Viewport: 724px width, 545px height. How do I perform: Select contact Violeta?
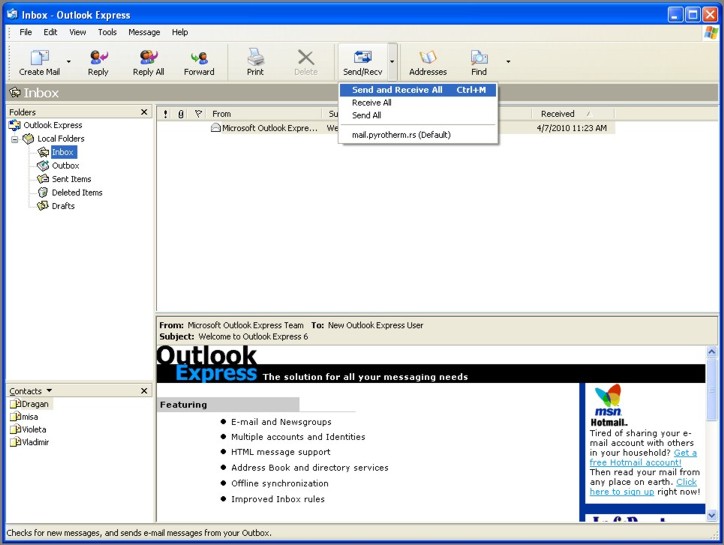(x=29, y=430)
